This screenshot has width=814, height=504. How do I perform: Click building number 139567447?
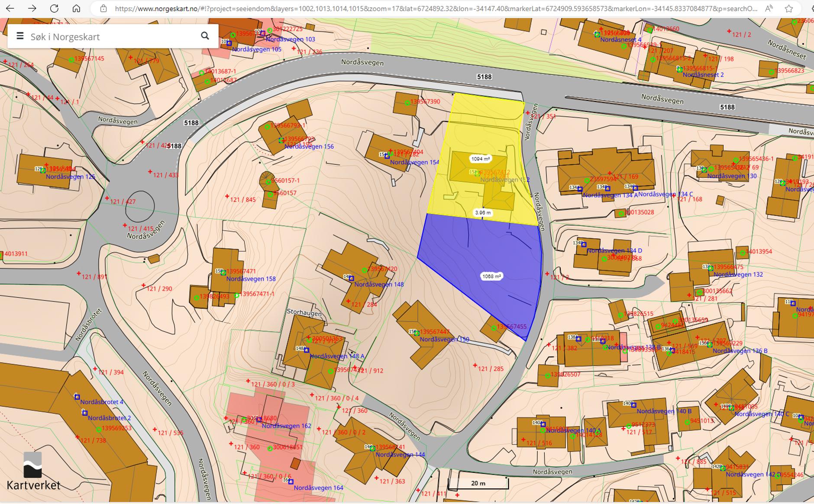pyautogui.click(x=435, y=332)
